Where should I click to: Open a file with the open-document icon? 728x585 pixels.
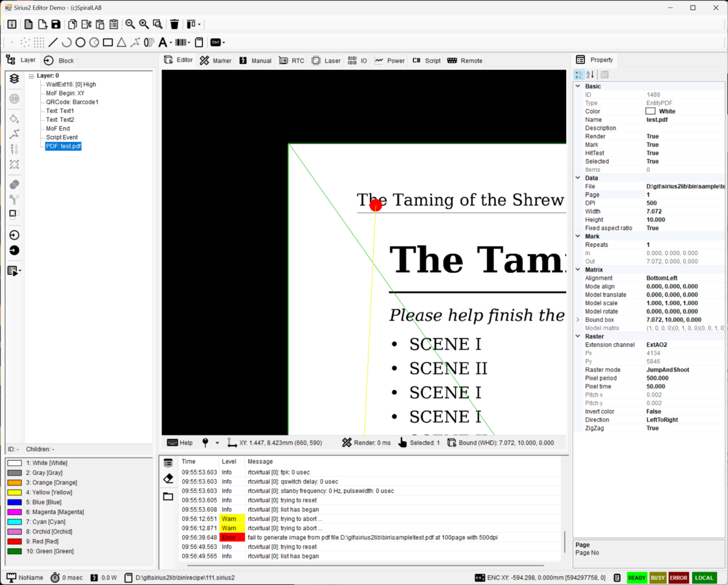[x=42, y=24]
